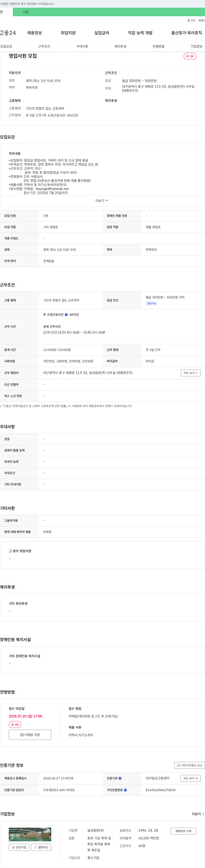The image size is (205, 868).
Task: Open 채용정보 이력 button
Action: point(183,831)
